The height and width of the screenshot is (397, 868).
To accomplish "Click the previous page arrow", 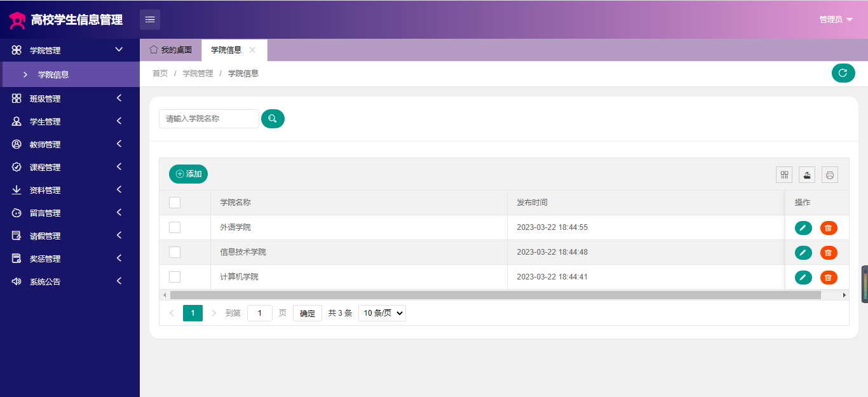I will 172,313.
